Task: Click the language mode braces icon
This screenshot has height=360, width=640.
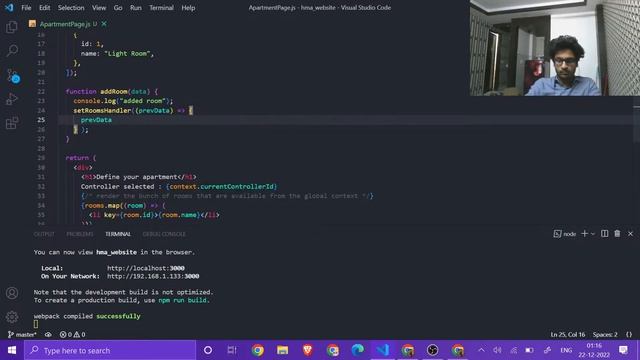Action: (x=629, y=335)
